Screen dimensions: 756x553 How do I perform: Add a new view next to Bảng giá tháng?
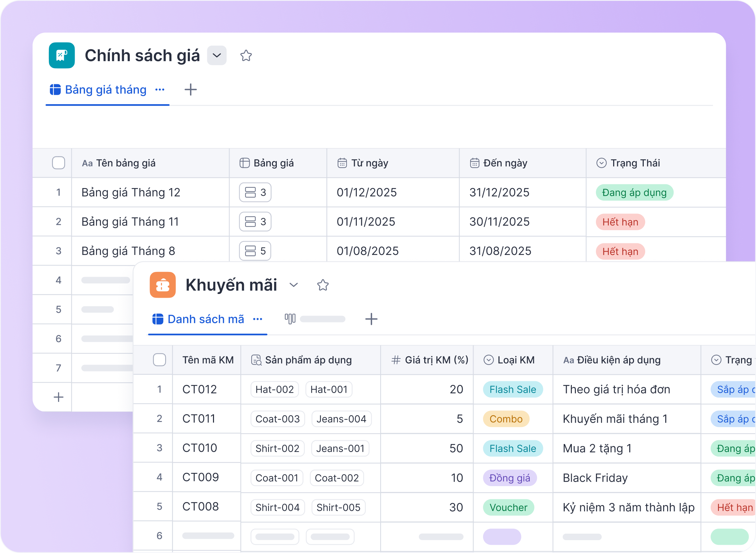190,90
